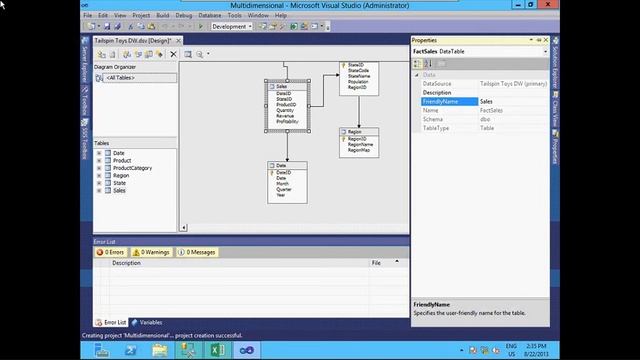
Task: Toggle the 0 Errors filter
Action: (110, 252)
